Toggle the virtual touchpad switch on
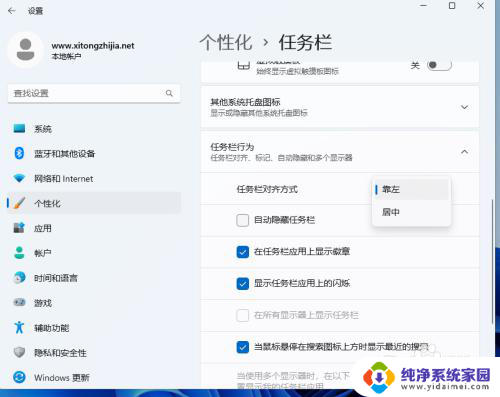This screenshot has height=397, width=500. pos(439,65)
